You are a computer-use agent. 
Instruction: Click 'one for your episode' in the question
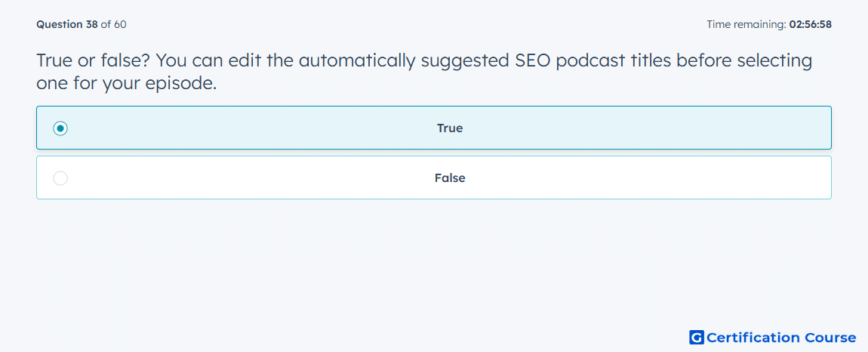126,83
